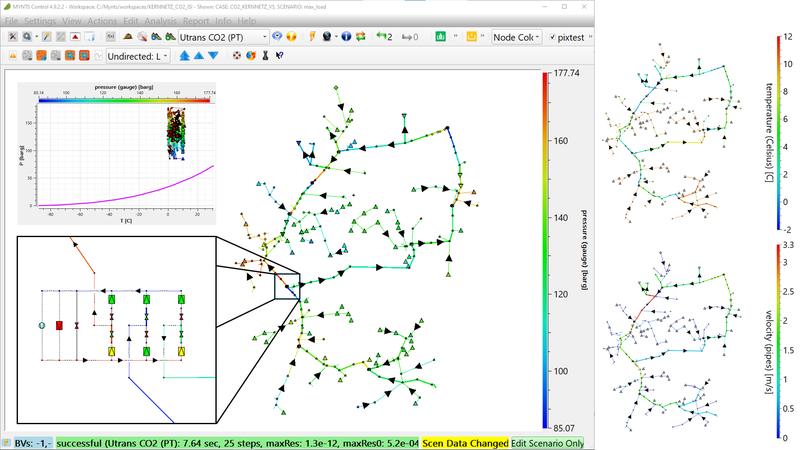Click the Firefox browser icon in toolbar
This screenshot has height=450, width=800.
(251, 56)
